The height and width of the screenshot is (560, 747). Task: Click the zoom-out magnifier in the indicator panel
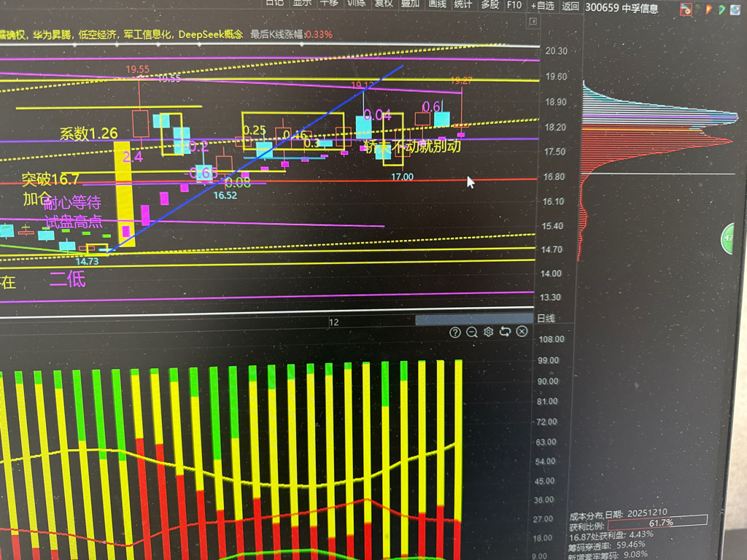coord(472,332)
